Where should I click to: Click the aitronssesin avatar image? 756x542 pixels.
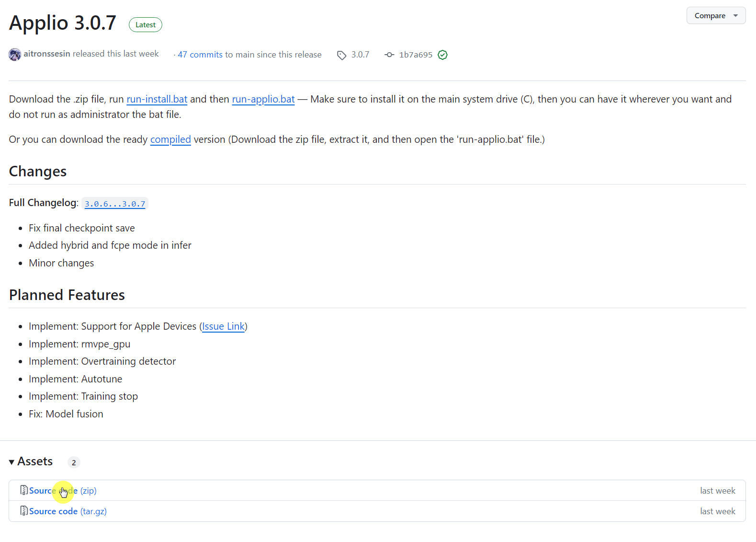[15, 54]
